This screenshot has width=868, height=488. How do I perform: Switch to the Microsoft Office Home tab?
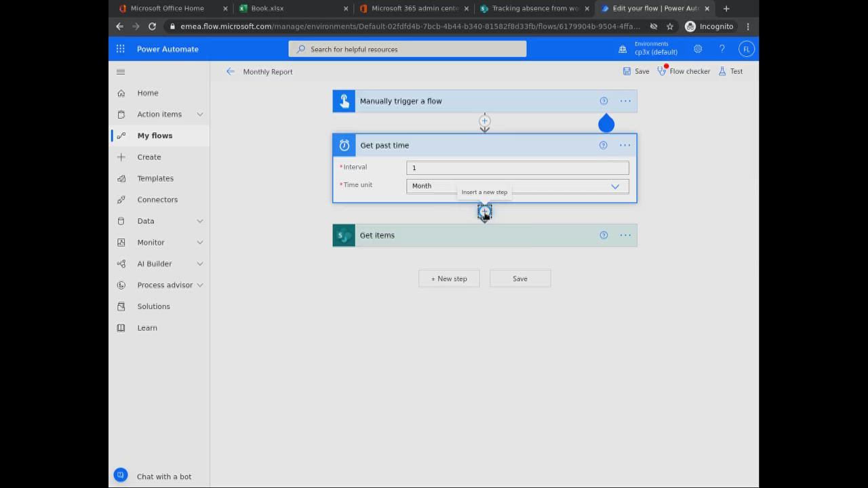coord(166,8)
